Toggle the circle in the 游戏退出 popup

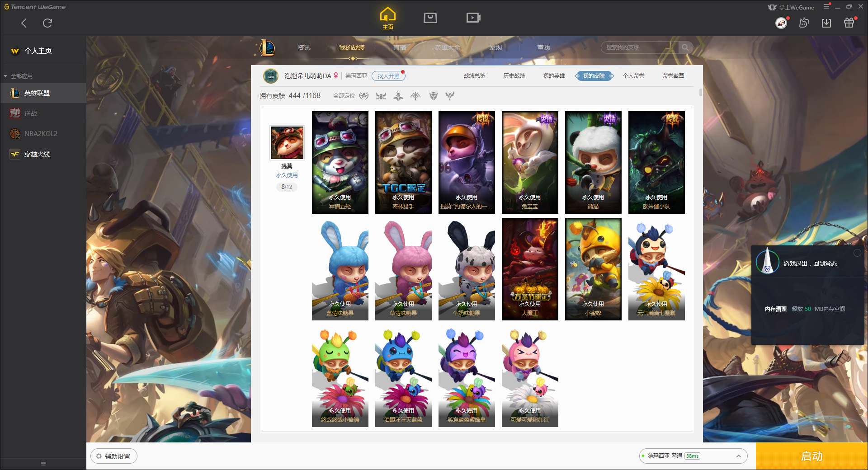(x=857, y=253)
